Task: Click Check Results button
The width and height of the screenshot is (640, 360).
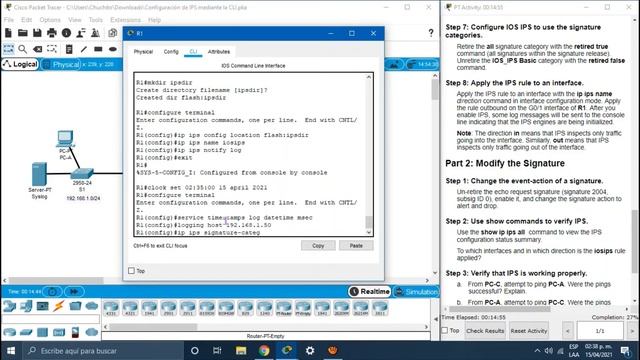Action: 485,331
